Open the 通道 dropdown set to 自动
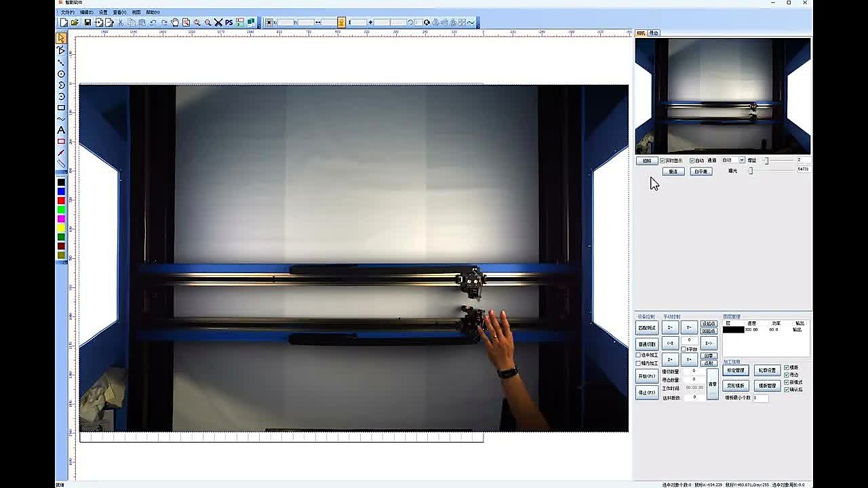This screenshot has width=868, height=488. [733, 161]
